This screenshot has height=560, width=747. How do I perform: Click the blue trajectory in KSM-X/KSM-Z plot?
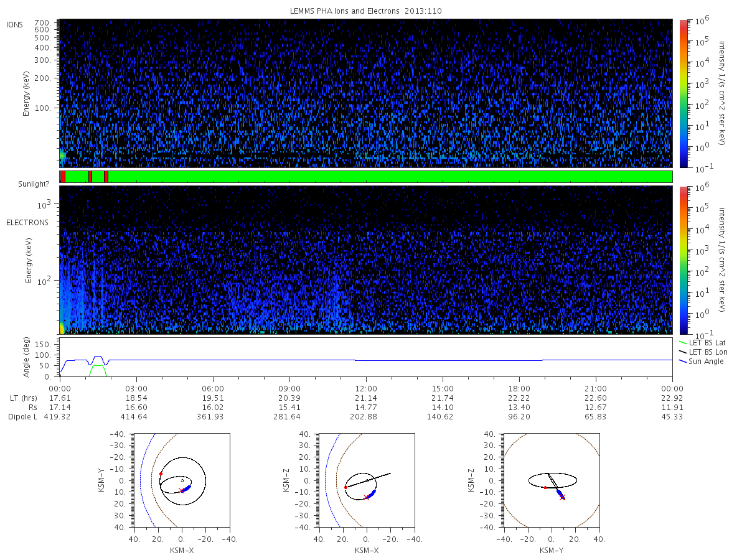pyautogui.click(x=372, y=494)
